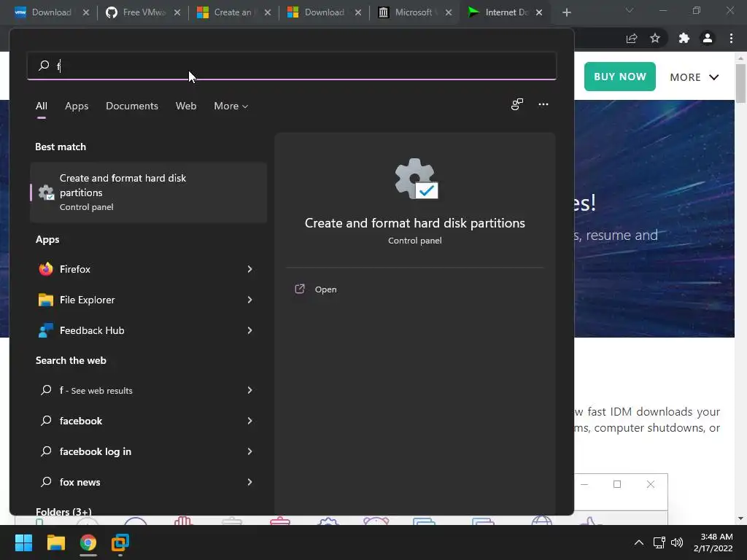The image size is (747, 560).
Task: Switch to Chrome on the taskbar
Action: coord(88,542)
